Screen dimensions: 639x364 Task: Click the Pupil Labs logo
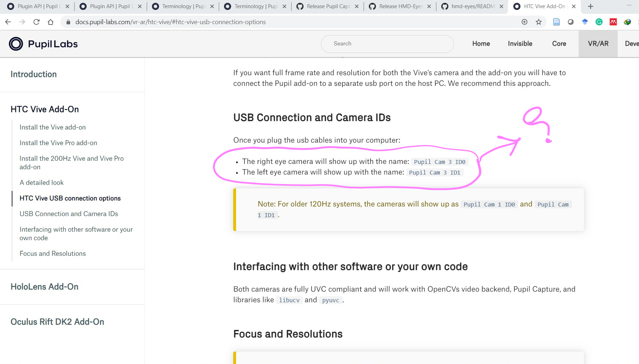point(43,44)
